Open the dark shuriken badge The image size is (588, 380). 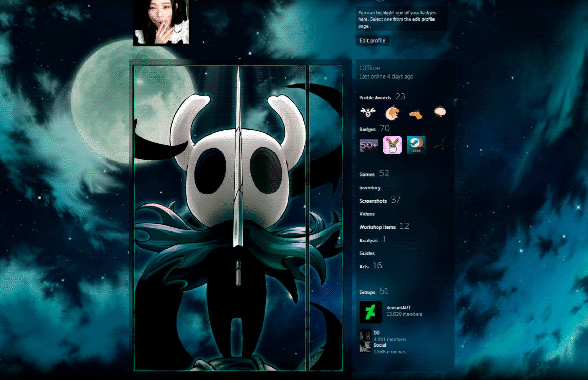click(440, 145)
